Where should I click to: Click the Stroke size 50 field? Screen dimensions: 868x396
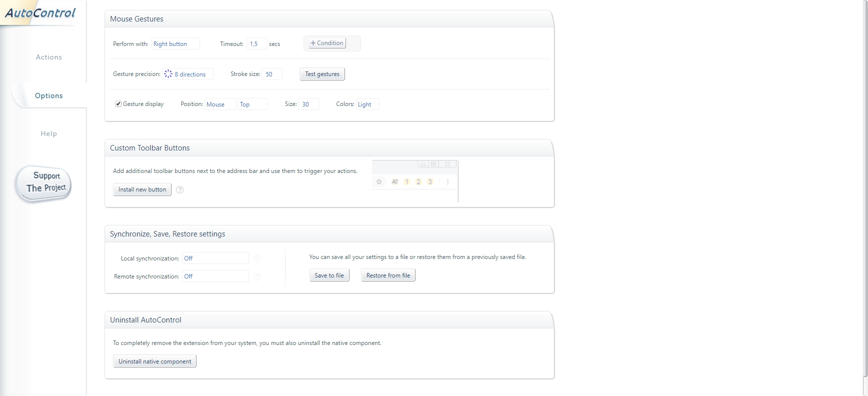[272, 74]
